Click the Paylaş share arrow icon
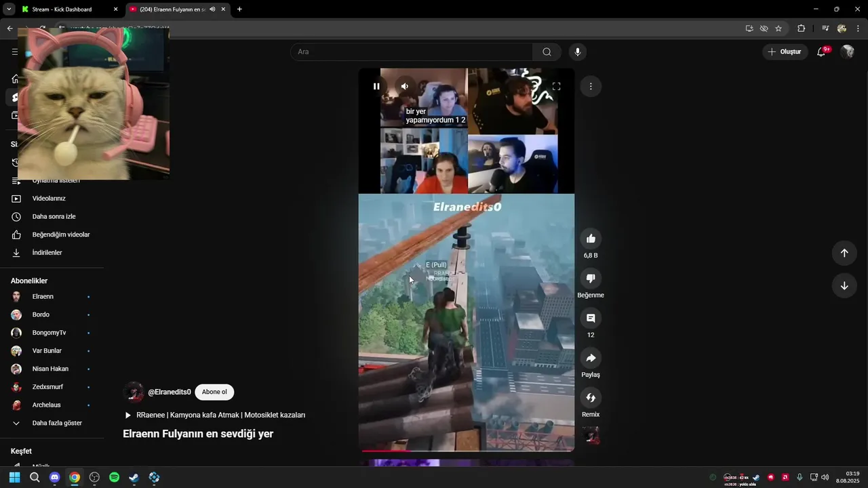Image resolution: width=868 pixels, height=488 pixels. (x=591, y=358)
